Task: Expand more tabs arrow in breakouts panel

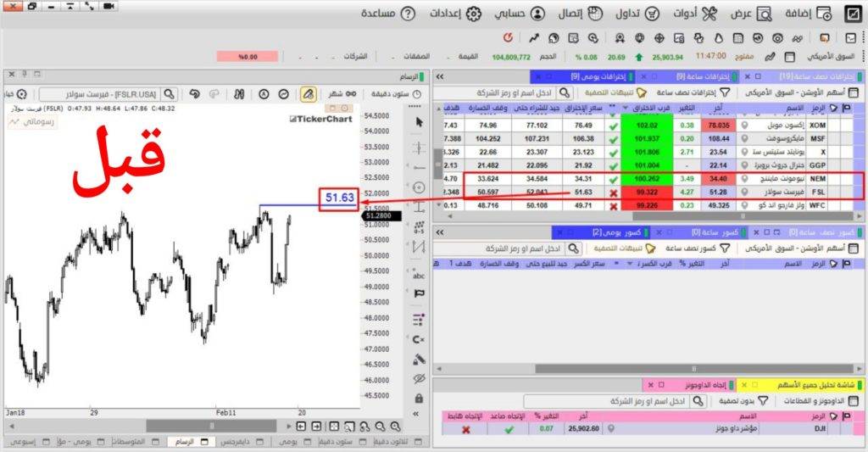Action: tap(440, 76)
